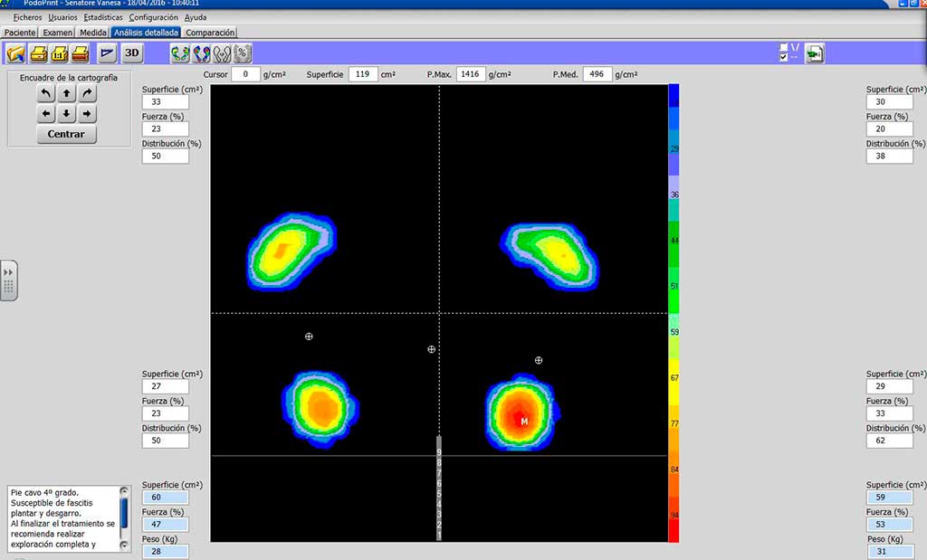This screenshot has width=927, height=560.
Task: Click the Cursor pressure value field
Action: [245, 74]
